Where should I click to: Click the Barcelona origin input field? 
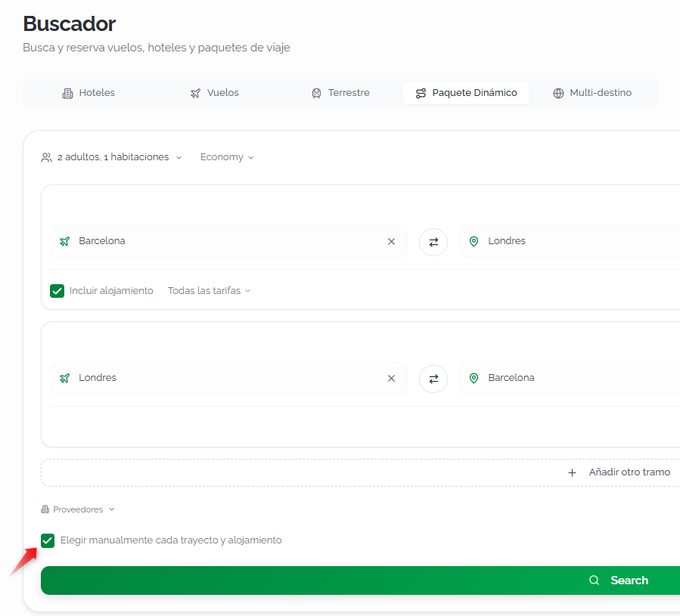coord(228,241)
